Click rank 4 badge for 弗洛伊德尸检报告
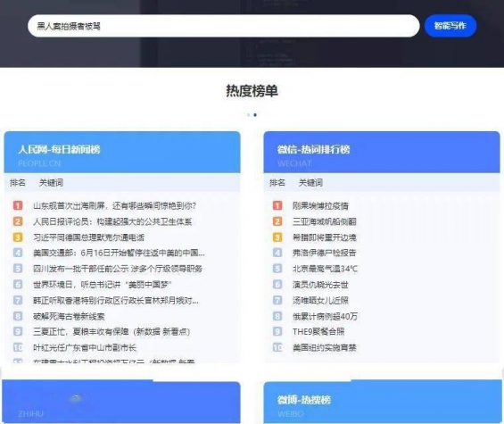The width and height of the screenshot is (504, 424). coord(277,253)
